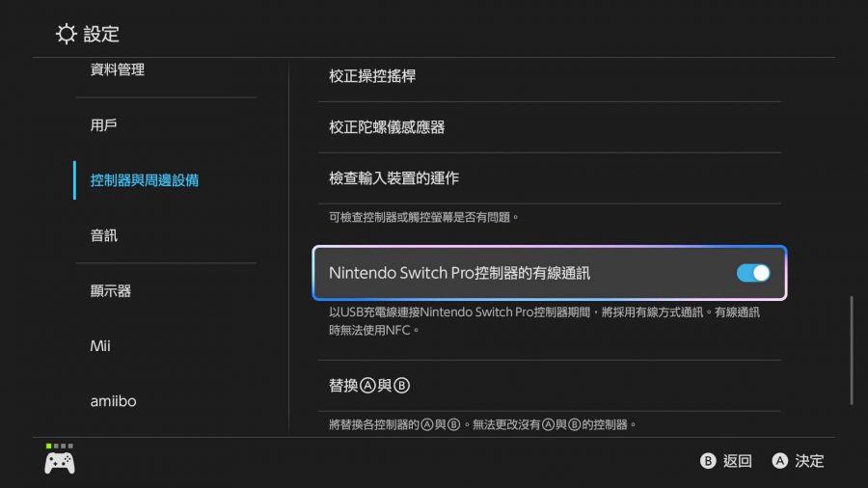Click the vertical scrollbar on the right
This screenshot has width=868, height=488.
click(852, 351)
